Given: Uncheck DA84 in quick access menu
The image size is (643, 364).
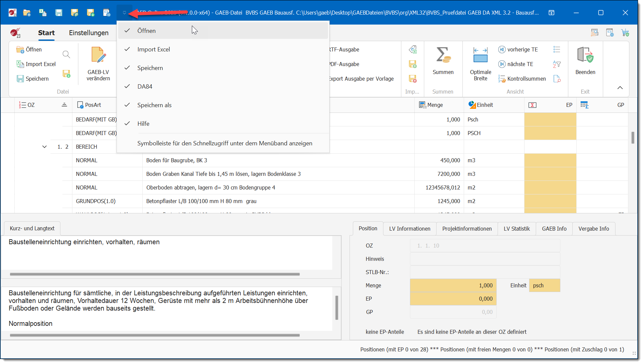Looking at the screenshot, I should click(x=145, y=87).
